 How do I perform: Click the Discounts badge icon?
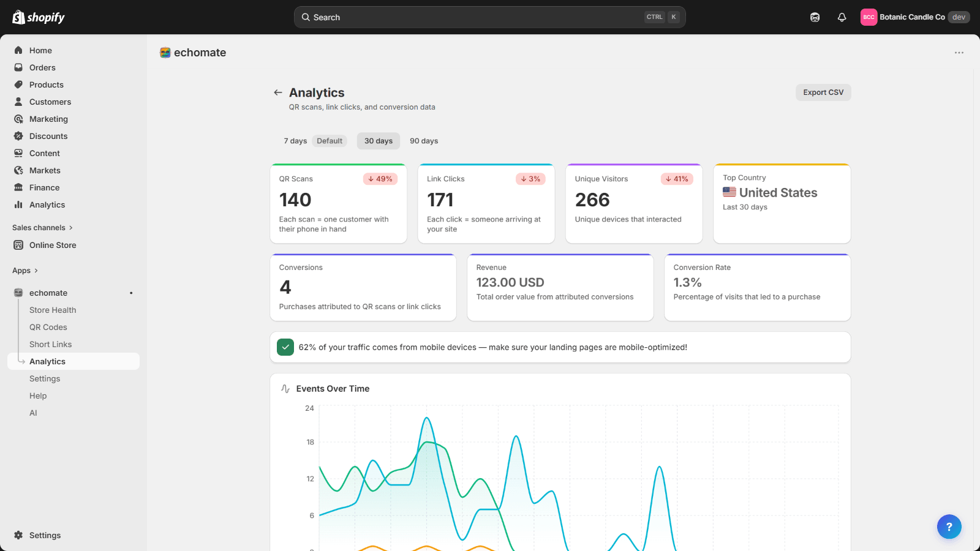pyautogui.click(x=18, y=136)
